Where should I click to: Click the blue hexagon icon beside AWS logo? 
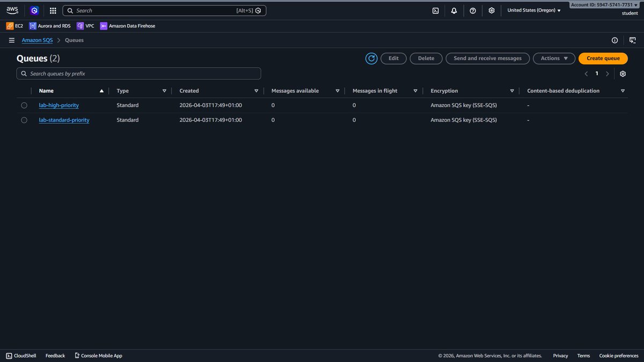point(34,10)
